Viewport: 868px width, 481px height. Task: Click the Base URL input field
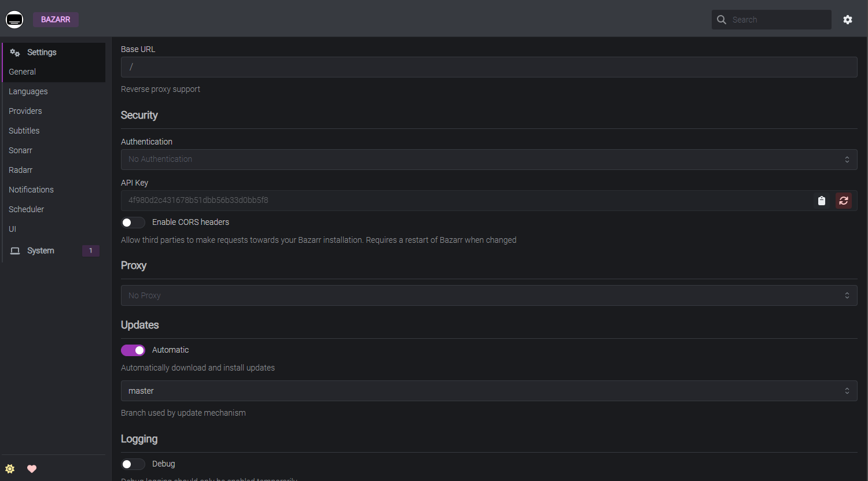pos(488,67)
